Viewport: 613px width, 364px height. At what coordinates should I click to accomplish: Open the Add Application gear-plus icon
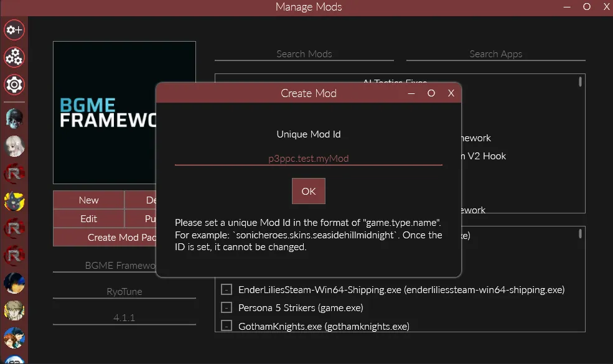click(14, 30)
